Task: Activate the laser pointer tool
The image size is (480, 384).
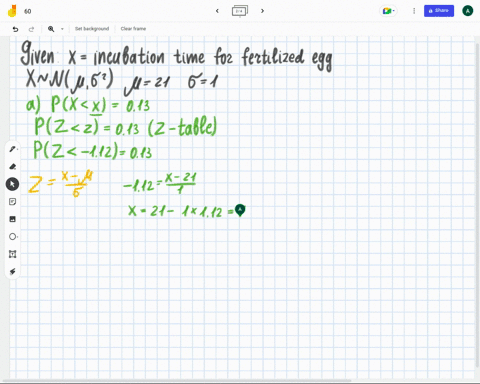Action: pyautogui.click(x=13, y=272)
